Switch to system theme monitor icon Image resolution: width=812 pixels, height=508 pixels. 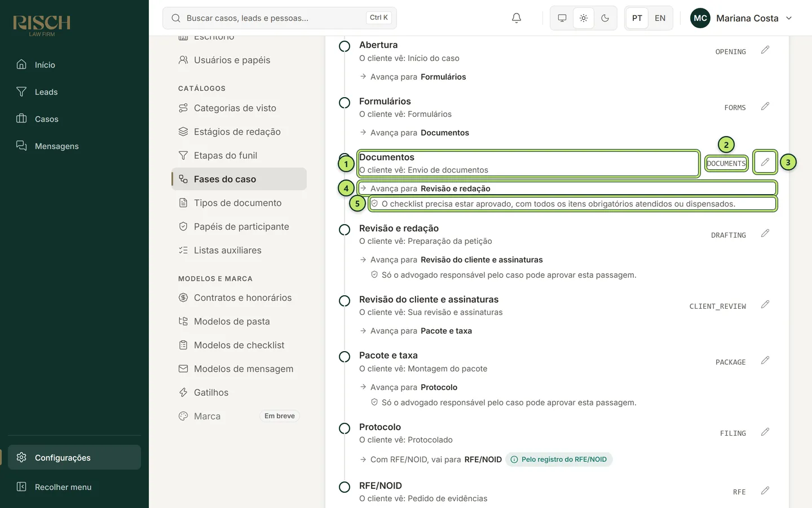click(x=562, y=18)
